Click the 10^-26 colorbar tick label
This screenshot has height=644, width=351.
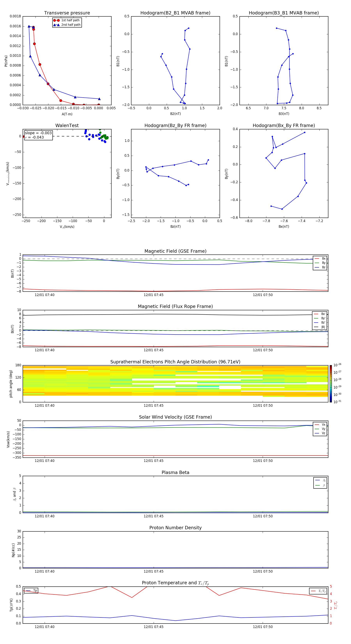[337, 365]
